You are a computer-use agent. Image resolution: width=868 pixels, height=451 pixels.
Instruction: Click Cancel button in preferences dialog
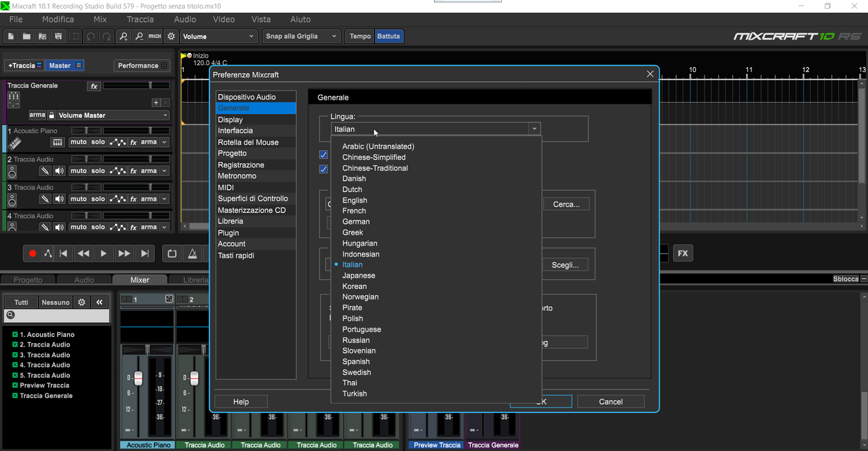611,401
